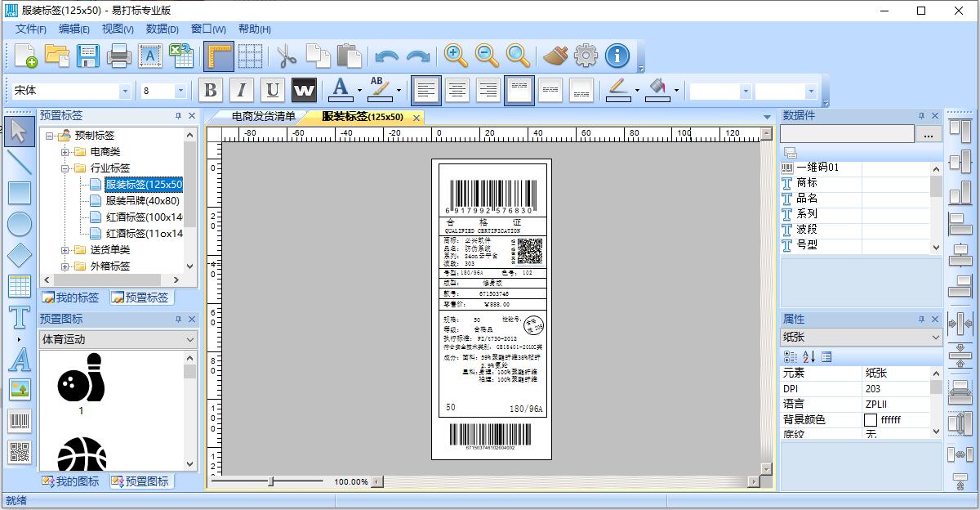The height and width of the screenshot is (510, 980).
Task: Open the 宋体 font name dropdown
Action: 125,91
